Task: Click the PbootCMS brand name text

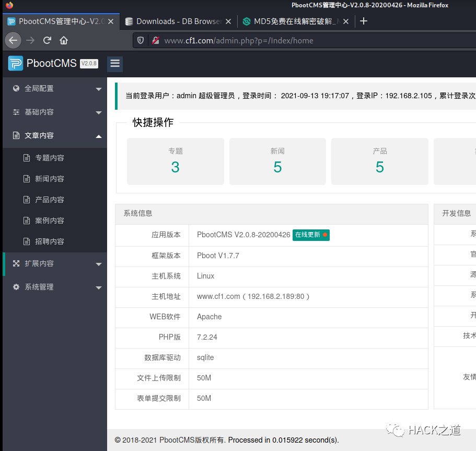Action: pyautogui.click(x=52, y=63)
